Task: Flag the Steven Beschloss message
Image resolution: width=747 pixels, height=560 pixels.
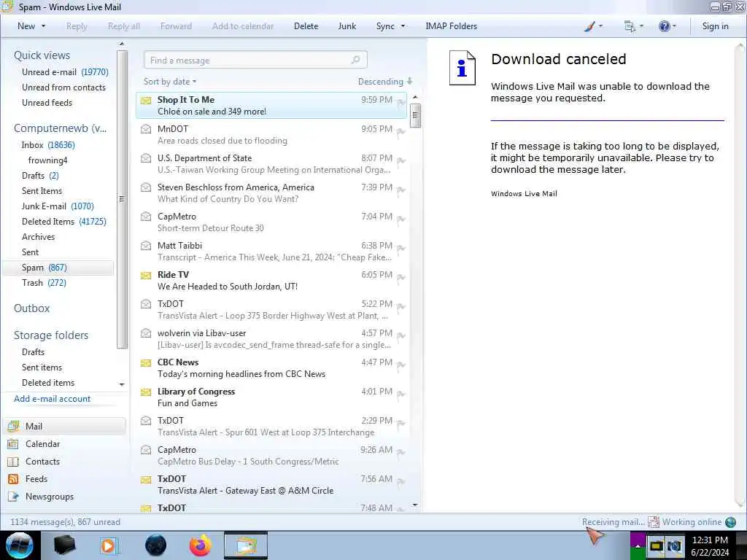Action: pos(401,190)
